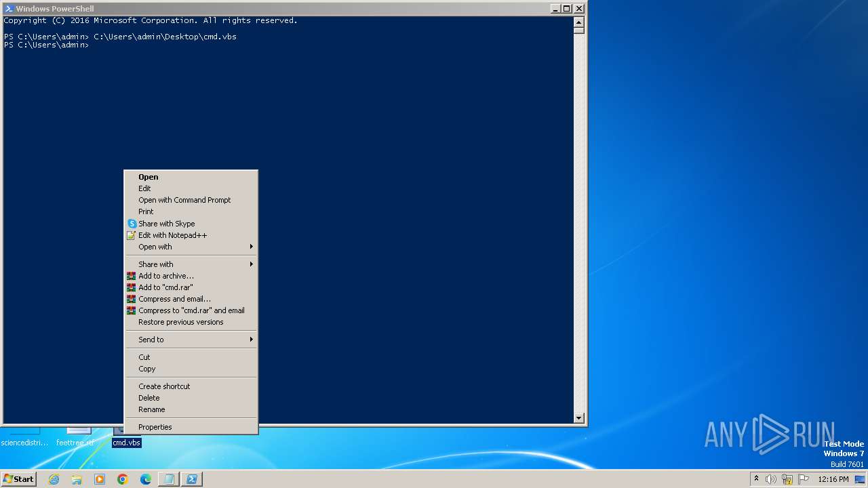868x488 pixels.
Task: Click the PowerShell vertical scrollbar thumb
Action: click(x=579, y=30)
